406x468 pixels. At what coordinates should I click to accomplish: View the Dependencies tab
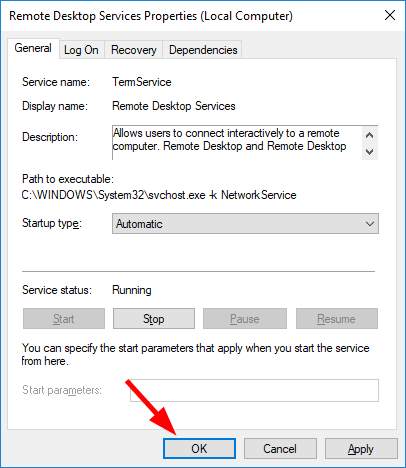pos(203,50)
